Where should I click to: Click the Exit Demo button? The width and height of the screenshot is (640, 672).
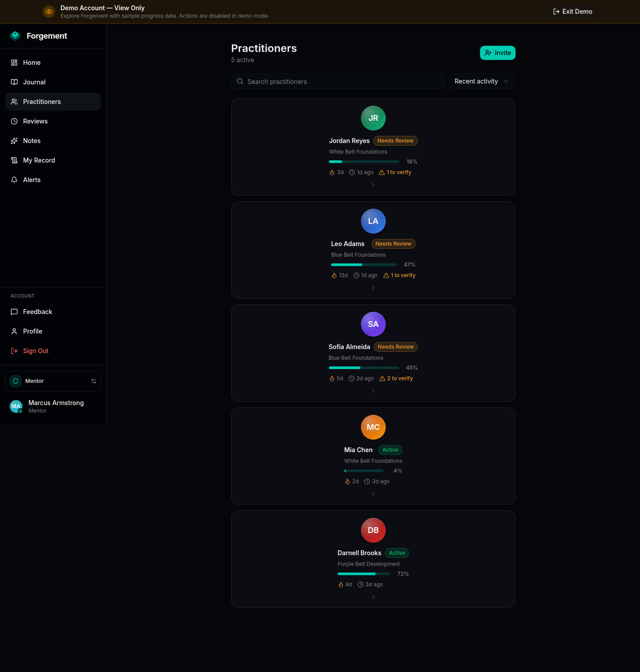pos(572,12)
